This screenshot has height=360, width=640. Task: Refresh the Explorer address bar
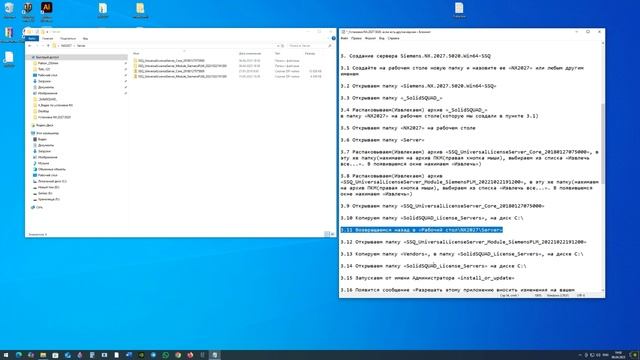282,46
